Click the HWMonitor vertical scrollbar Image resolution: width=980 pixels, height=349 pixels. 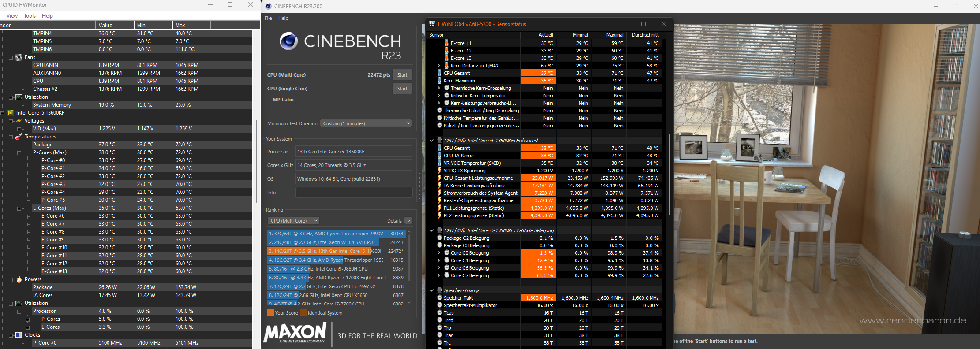tap(256, 161)
